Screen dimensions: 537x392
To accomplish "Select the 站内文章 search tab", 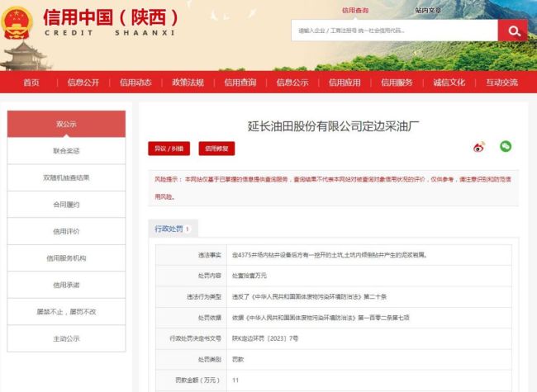I will click(x=428, y=10).
